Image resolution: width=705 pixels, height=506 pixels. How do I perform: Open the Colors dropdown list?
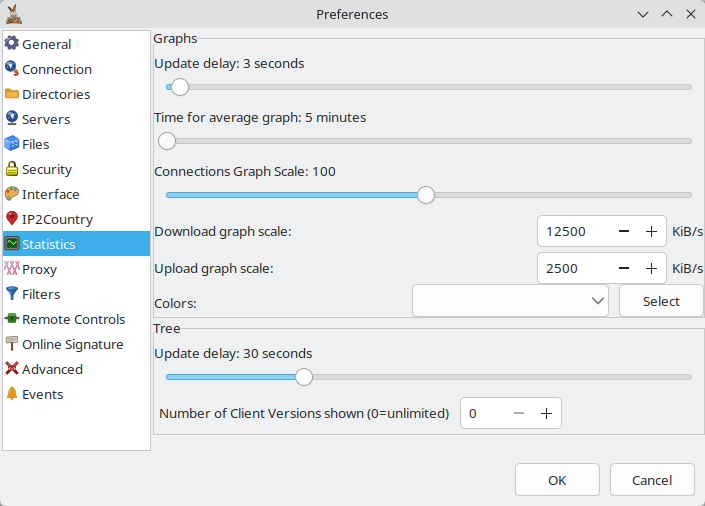[510, 301]
